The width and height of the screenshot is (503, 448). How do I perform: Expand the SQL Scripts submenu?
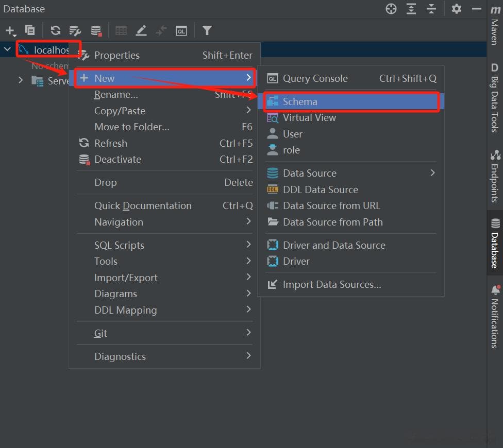(x=164, y=245)
